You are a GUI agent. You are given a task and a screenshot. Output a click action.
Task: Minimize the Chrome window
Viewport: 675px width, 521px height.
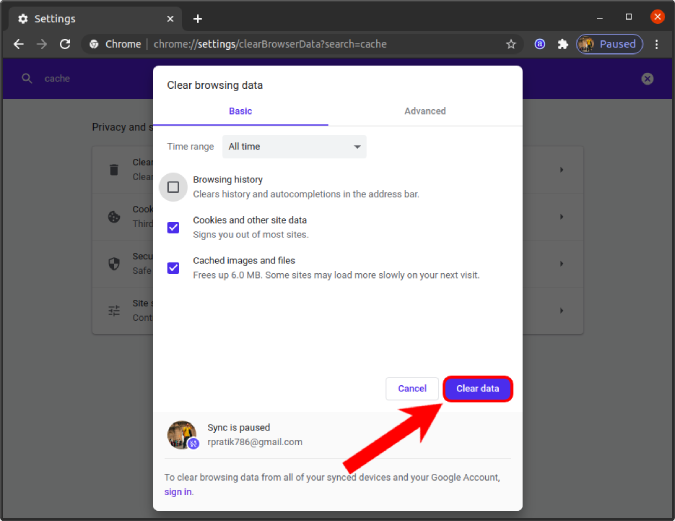[600, 18]
